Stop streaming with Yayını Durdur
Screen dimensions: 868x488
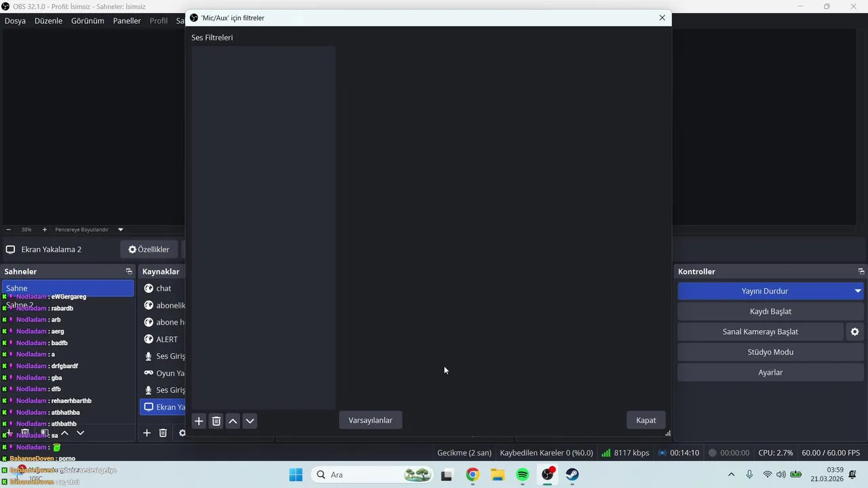coord(764,291)
